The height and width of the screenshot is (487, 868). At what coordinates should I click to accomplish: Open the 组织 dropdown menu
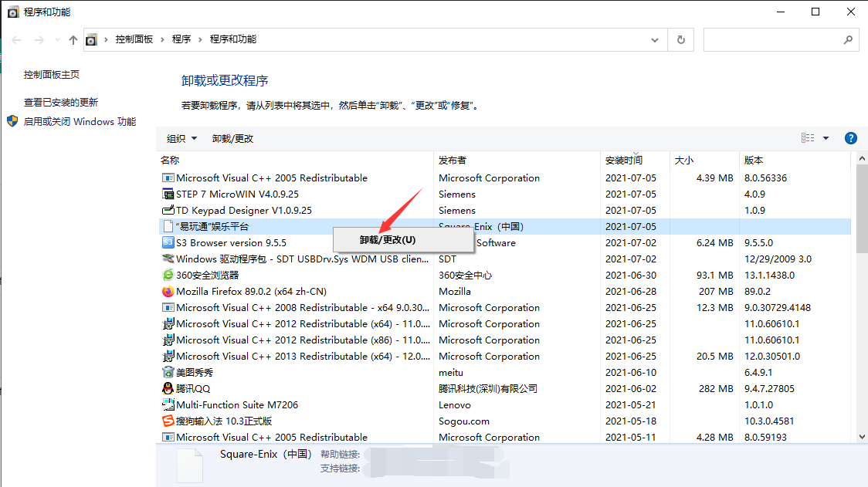tap(181, 138)
